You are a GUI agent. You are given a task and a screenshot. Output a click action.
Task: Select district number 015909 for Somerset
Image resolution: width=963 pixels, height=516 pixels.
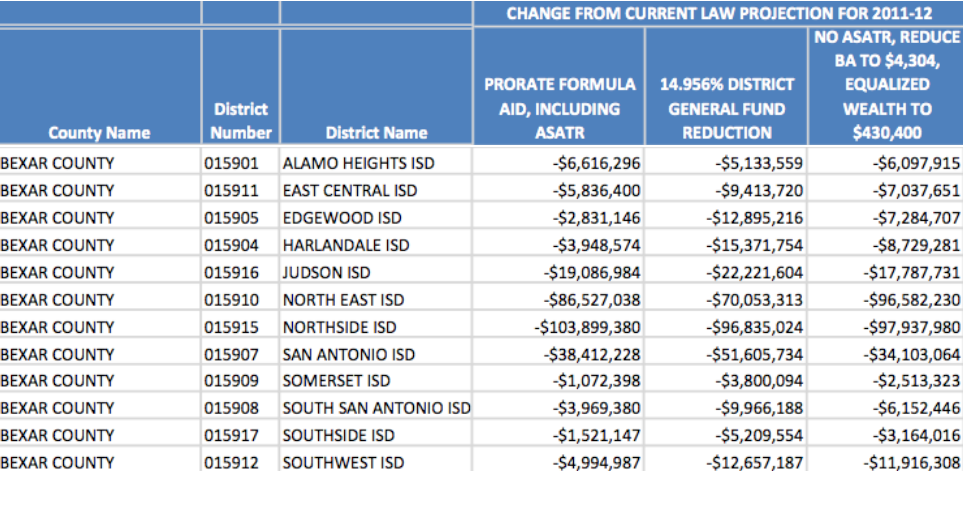232,381
